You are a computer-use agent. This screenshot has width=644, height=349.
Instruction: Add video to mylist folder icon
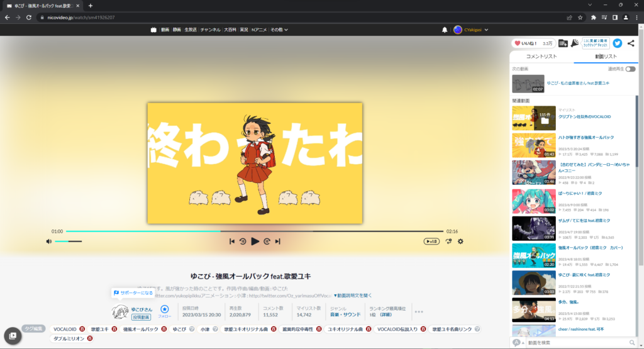click(x=563, y=43)
